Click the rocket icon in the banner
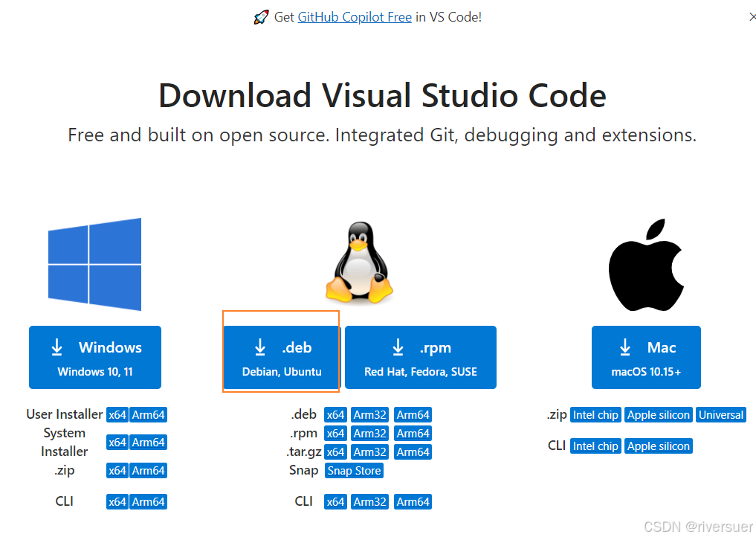The width and height of the screenshot is (756, 540). click(262, 16)
